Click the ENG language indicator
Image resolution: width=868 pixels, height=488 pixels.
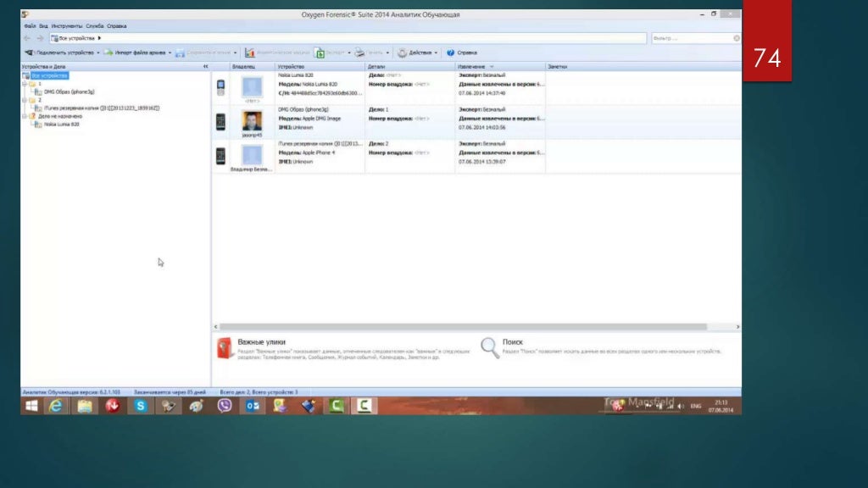click(696, 407)
